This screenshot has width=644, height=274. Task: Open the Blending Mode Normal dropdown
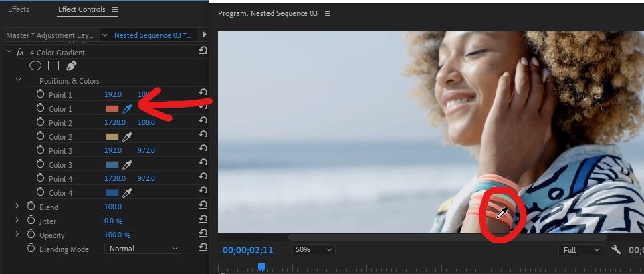tap(142, 249)
